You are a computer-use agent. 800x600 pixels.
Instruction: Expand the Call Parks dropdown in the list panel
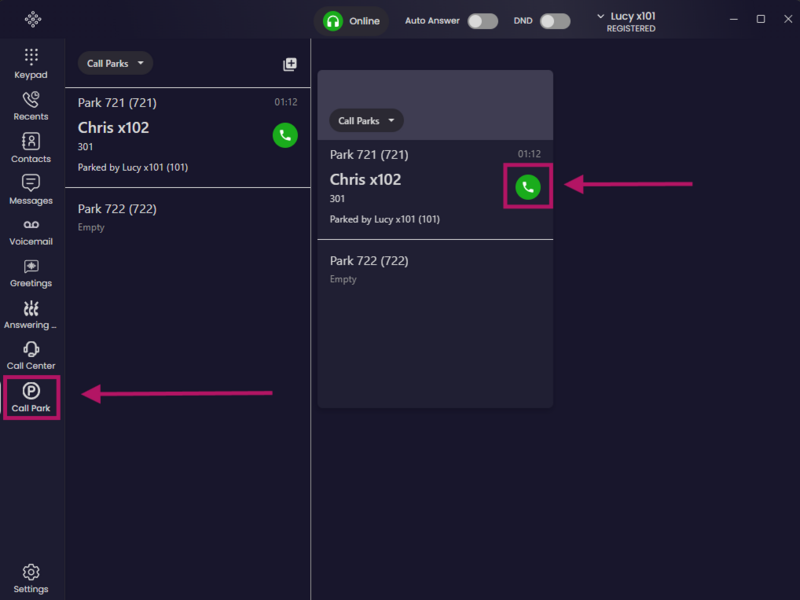115,63
